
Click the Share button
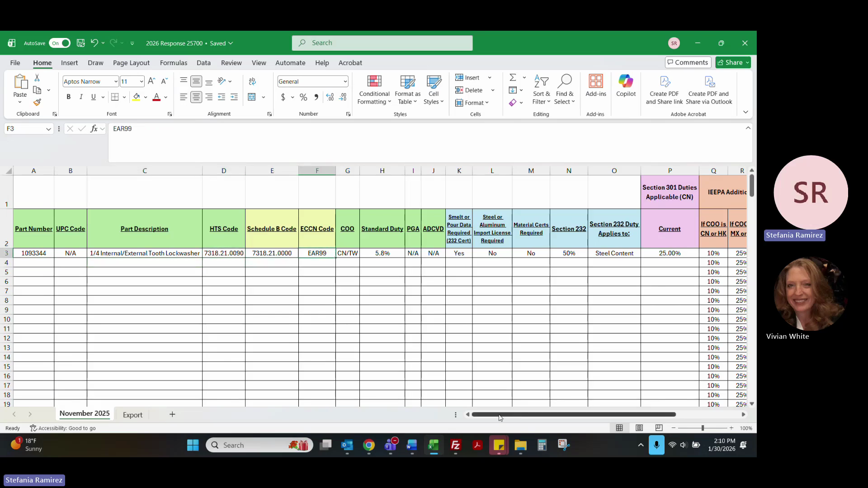coord(730,62)
